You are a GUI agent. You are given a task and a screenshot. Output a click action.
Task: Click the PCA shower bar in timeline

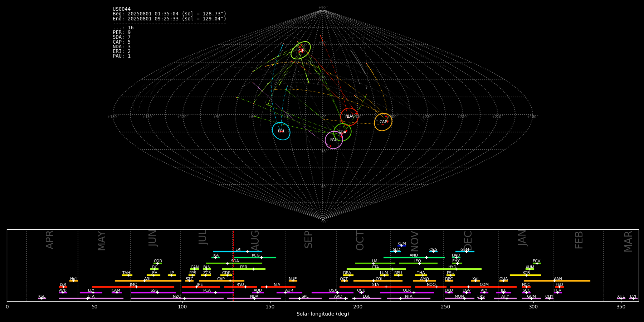(208, 292)
